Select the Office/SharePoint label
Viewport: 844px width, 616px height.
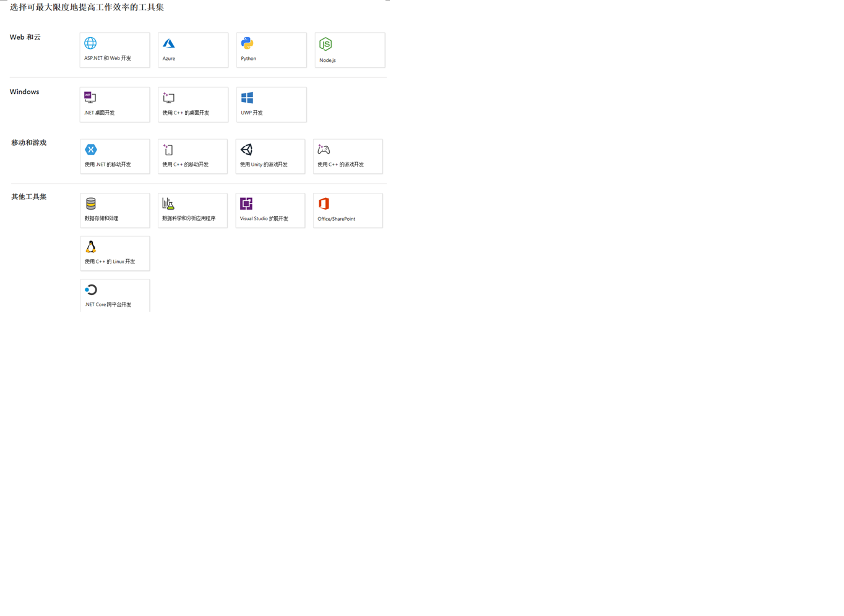tap(337, 219)
